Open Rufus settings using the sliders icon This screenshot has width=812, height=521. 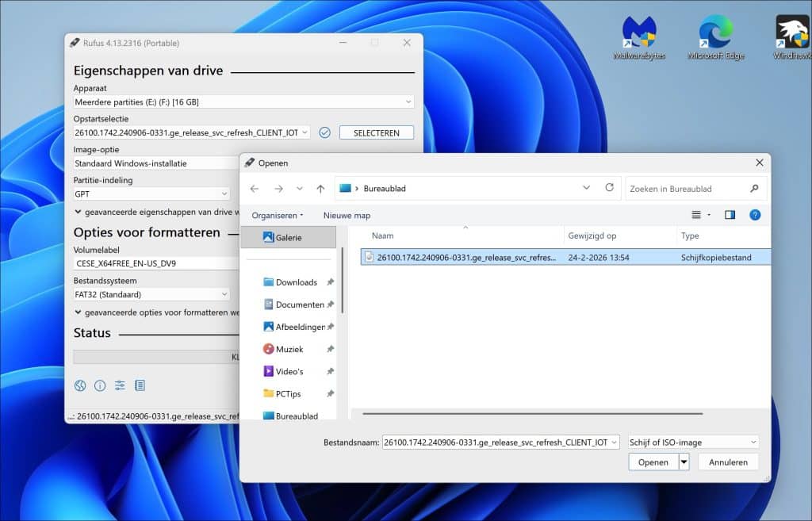[119, 385]
